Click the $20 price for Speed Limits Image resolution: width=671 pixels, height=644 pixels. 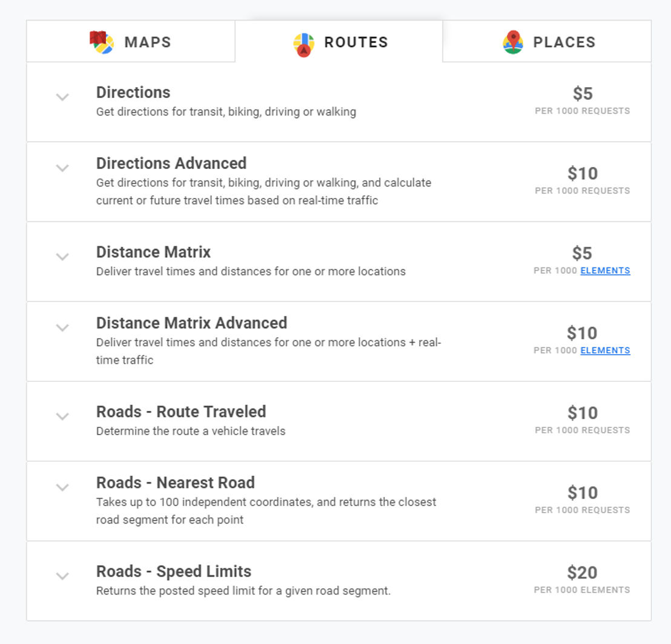[582, 573]
